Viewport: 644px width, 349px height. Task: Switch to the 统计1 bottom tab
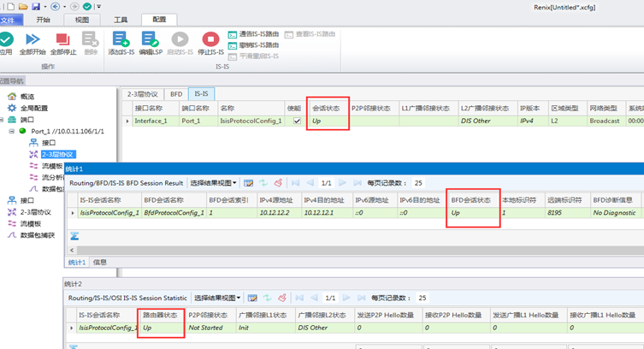(x=77, y=263)
